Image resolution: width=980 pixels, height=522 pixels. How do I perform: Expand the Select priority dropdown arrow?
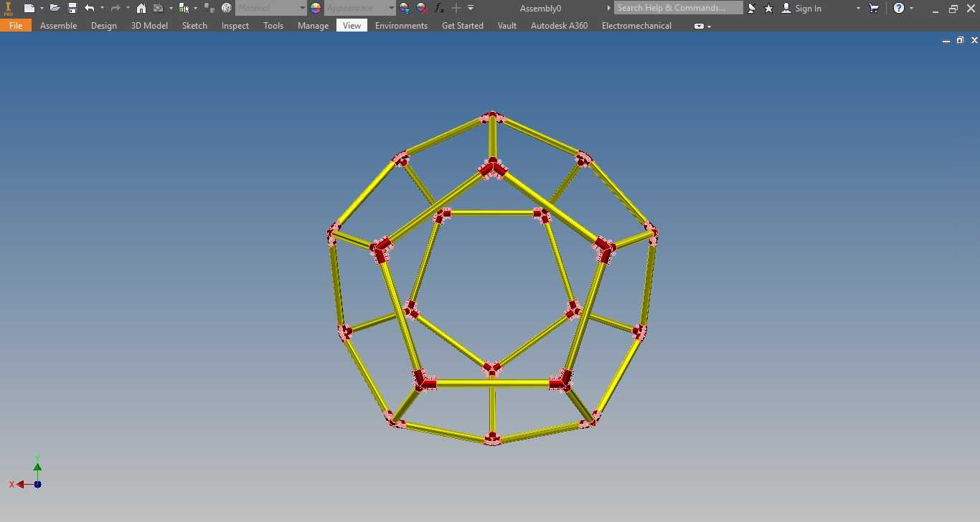click(x=196, y=8)
